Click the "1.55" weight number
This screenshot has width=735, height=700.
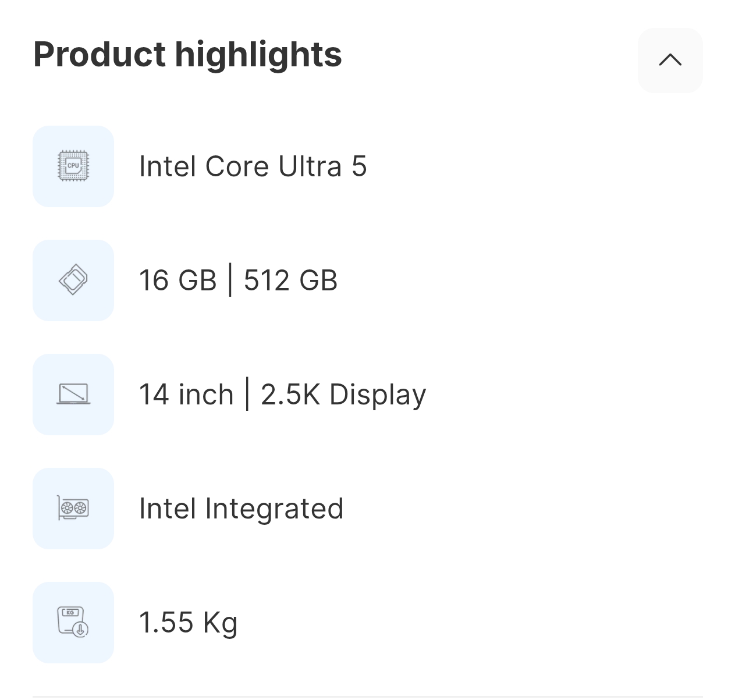(x=166, y=622)
